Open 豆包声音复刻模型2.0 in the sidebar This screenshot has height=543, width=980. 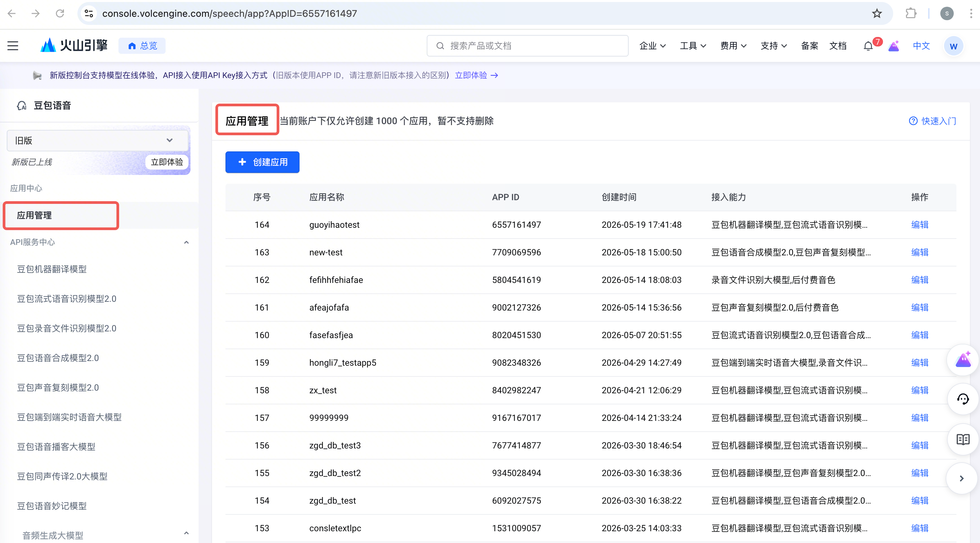click(58, 388)
